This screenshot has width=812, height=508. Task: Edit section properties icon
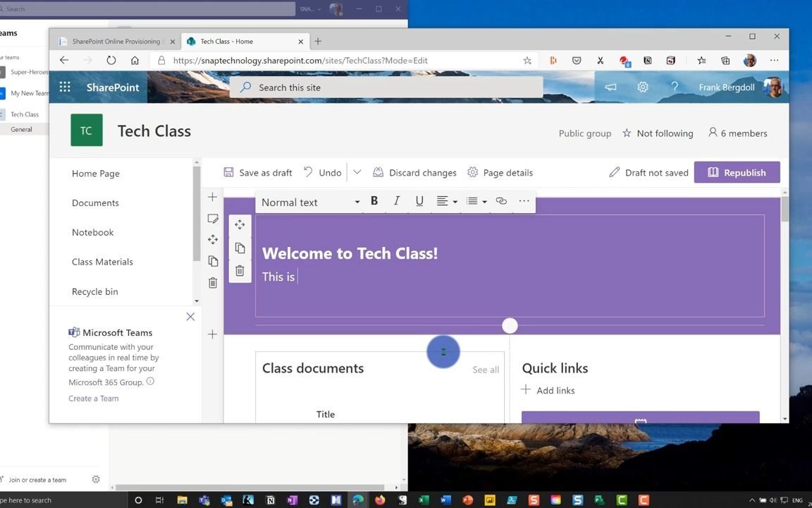(213, 218)
